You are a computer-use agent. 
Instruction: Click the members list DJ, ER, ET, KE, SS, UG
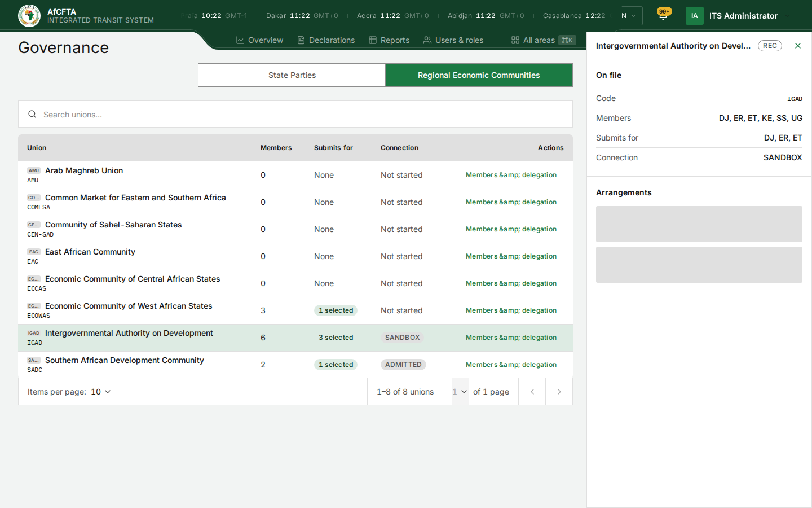(761, 118)
